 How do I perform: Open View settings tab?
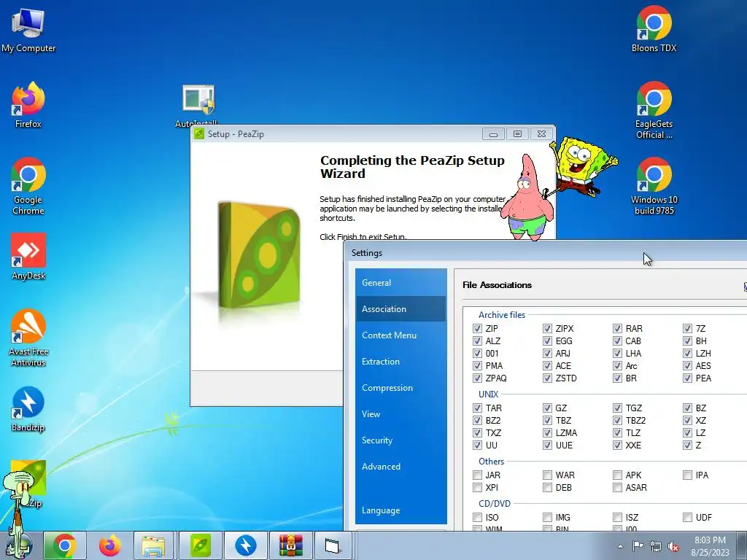pos(400,413)
